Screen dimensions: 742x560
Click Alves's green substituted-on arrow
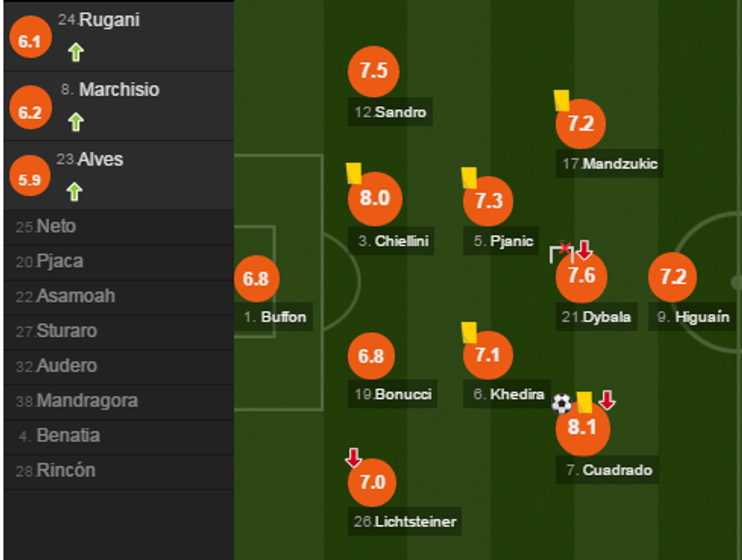point(73,191)
